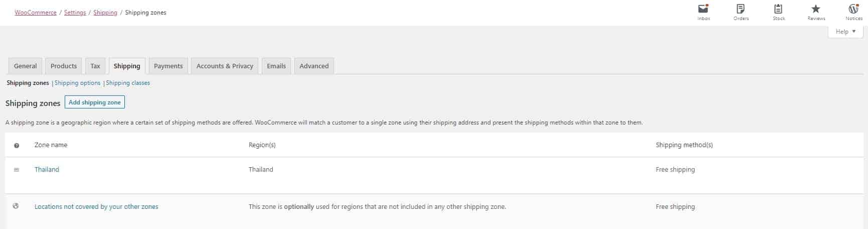This screenshot has width=868, height=229.
Task: Switch to the Payments tab
Action: point(168,66)
